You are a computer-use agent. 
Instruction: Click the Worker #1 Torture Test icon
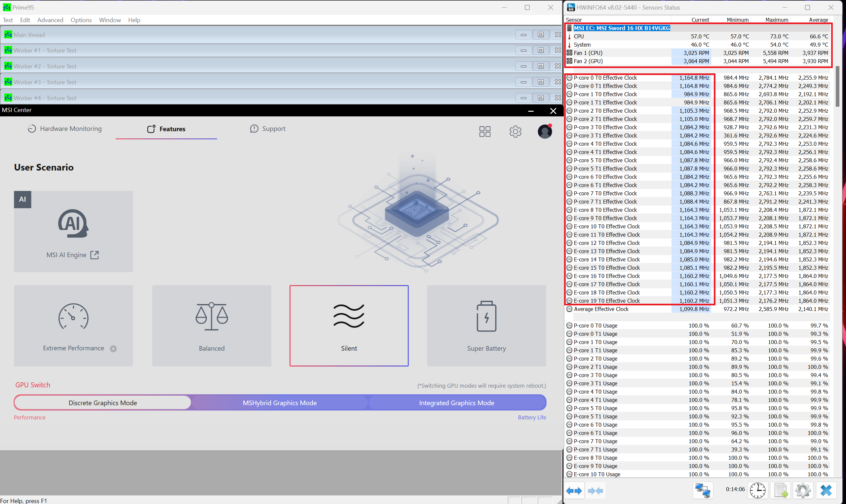pos(8,50)
